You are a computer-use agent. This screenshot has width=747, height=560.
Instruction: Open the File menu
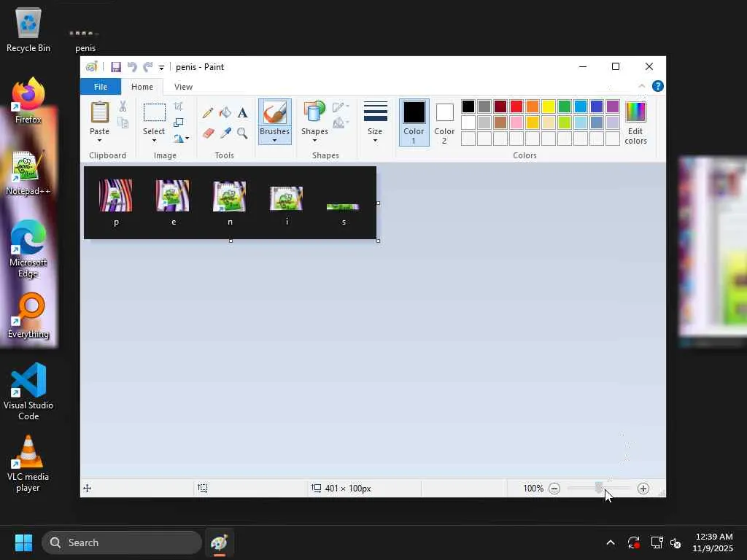pyautogui.click(x=101, y=87)
